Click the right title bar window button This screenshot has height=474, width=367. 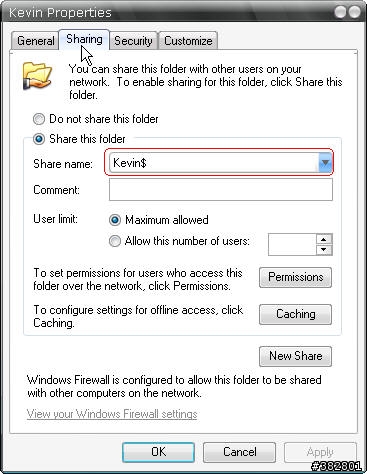coord(354,12)
